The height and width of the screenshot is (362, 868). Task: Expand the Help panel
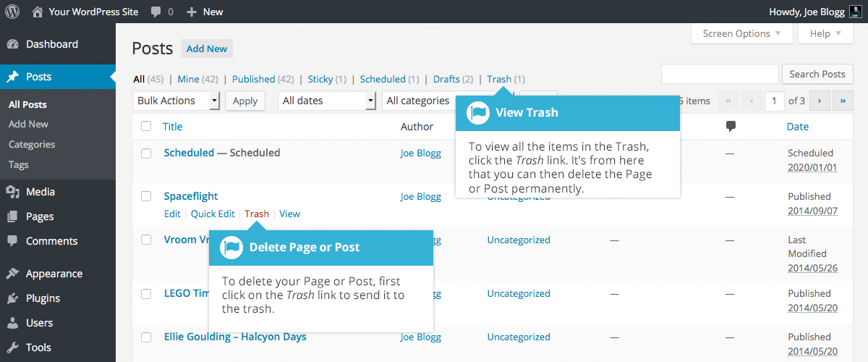pyautogui.click(x=825, y=33)
